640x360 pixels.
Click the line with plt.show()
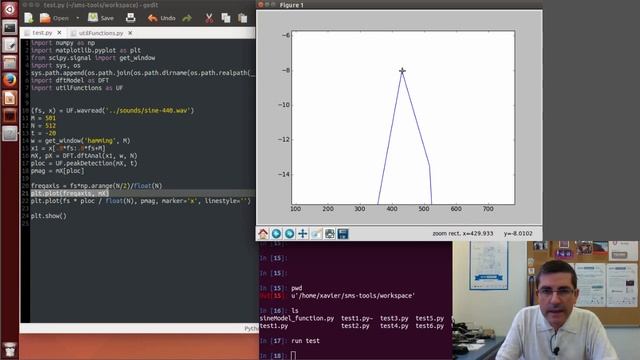click(x=49, y=216)
